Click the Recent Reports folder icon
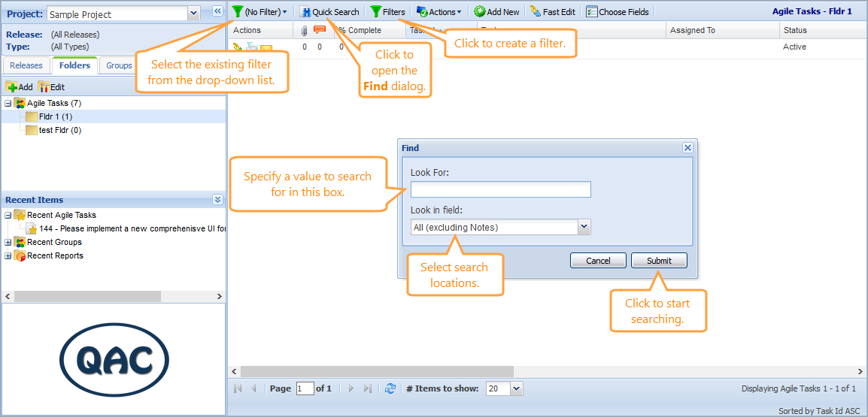 [x=20, y=255]
